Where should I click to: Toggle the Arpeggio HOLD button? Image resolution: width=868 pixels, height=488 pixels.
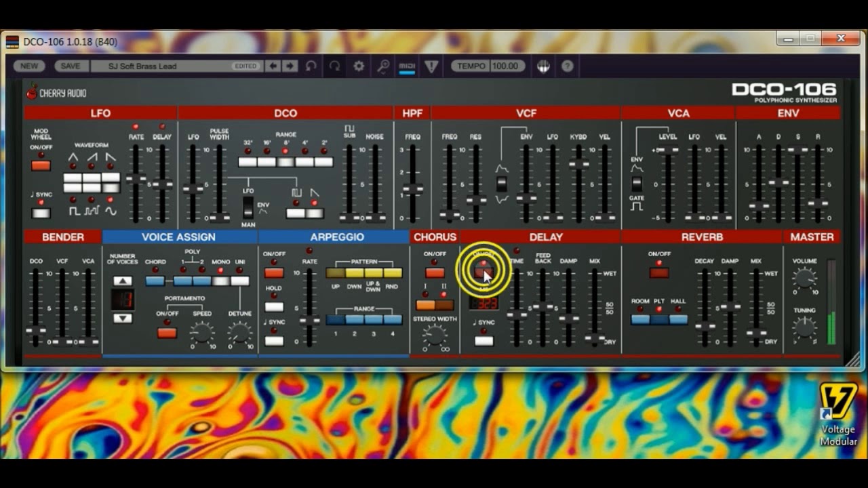[x=274, y=306]
